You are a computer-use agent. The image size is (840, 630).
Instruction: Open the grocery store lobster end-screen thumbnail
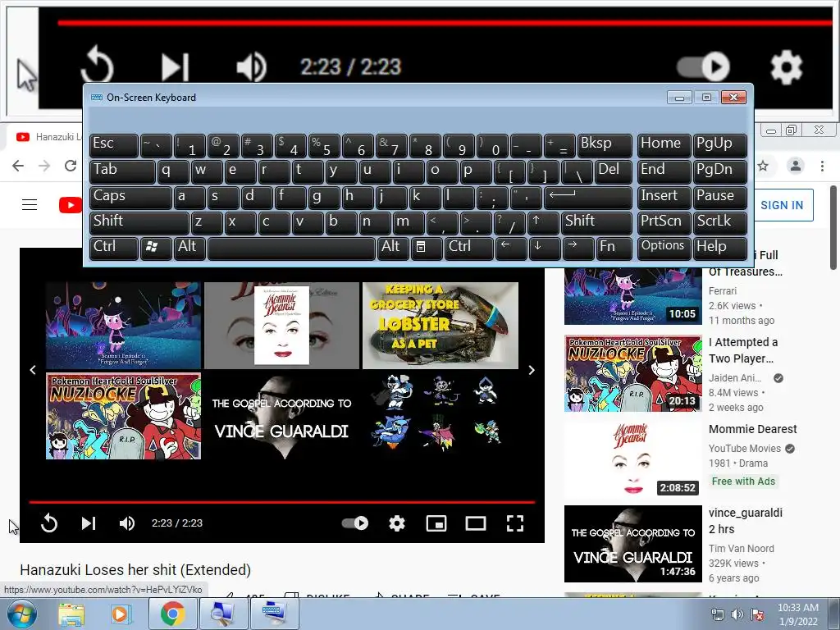click(441, 325)
